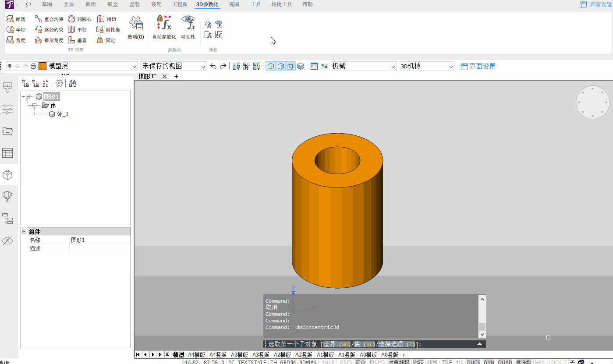
Task: Open the 未保存的视图 view dropdown
Action: [x=174, y=66]
